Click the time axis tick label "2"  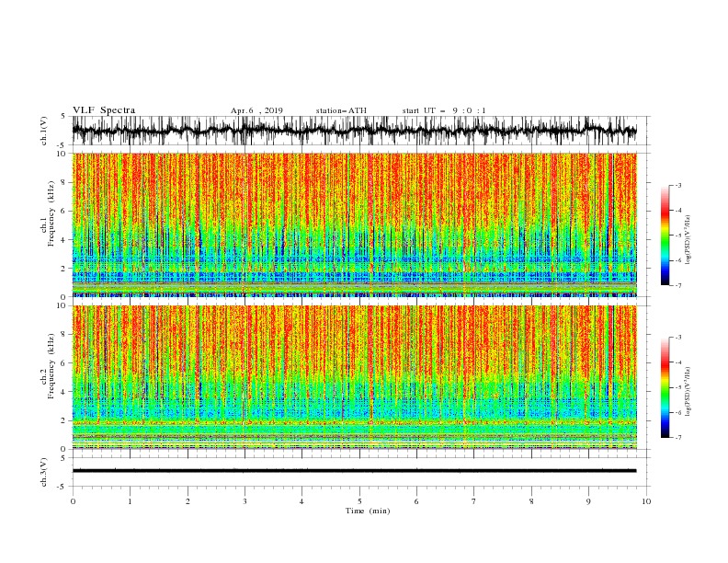coord(188,501)
